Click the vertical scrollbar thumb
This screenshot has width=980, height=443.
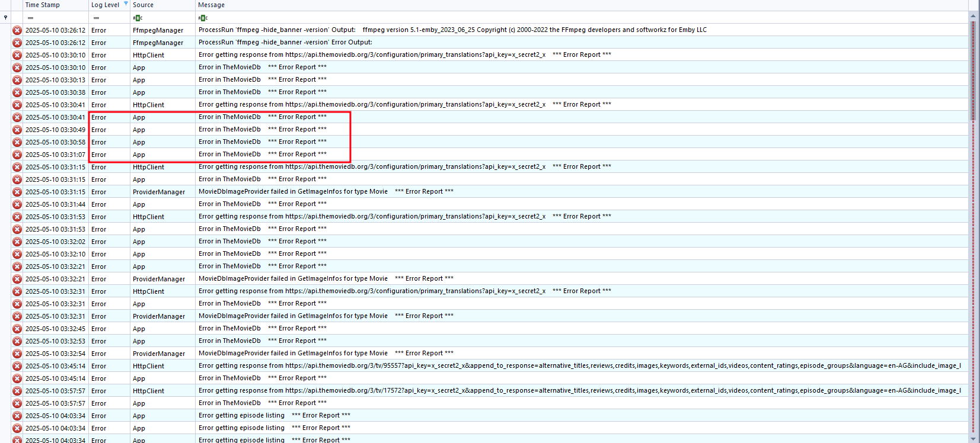tap(973, 71)
